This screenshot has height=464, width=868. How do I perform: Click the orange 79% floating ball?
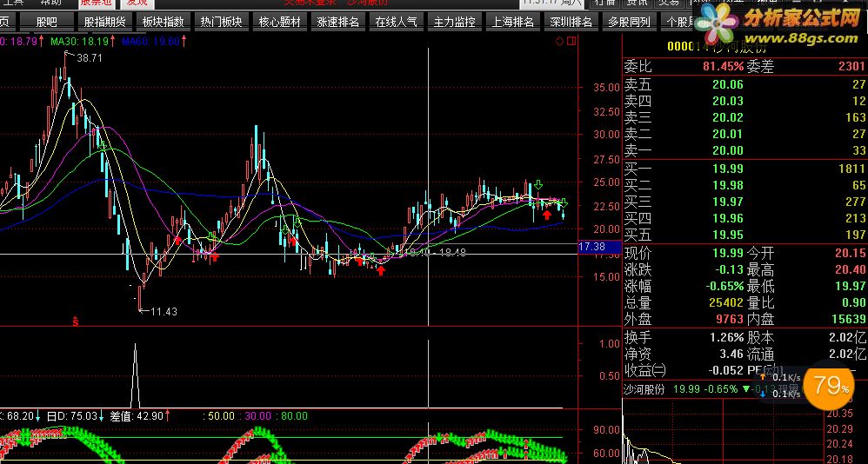click(828, 386)
